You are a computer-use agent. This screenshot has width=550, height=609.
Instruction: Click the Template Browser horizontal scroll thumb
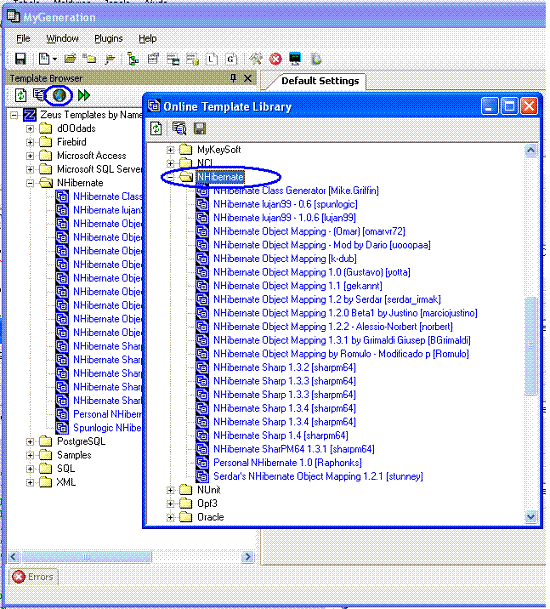pyautogui.click(x=86, y=557)
